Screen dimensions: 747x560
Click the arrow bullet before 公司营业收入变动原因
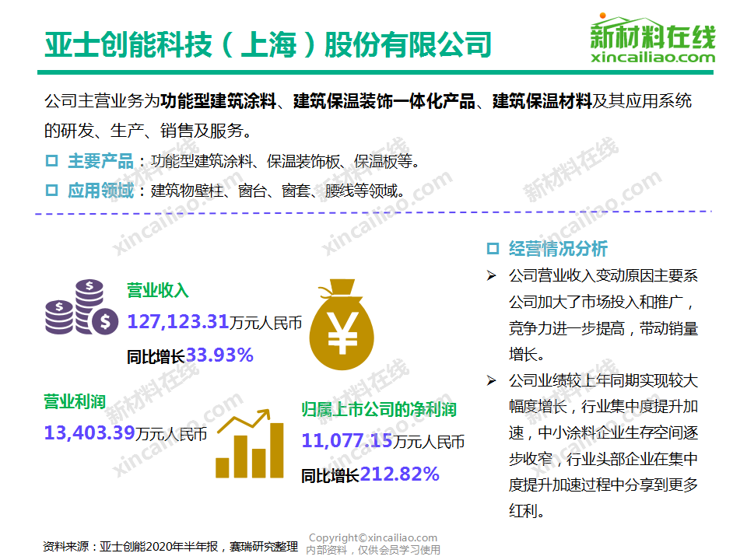click(x=491, y=275)
